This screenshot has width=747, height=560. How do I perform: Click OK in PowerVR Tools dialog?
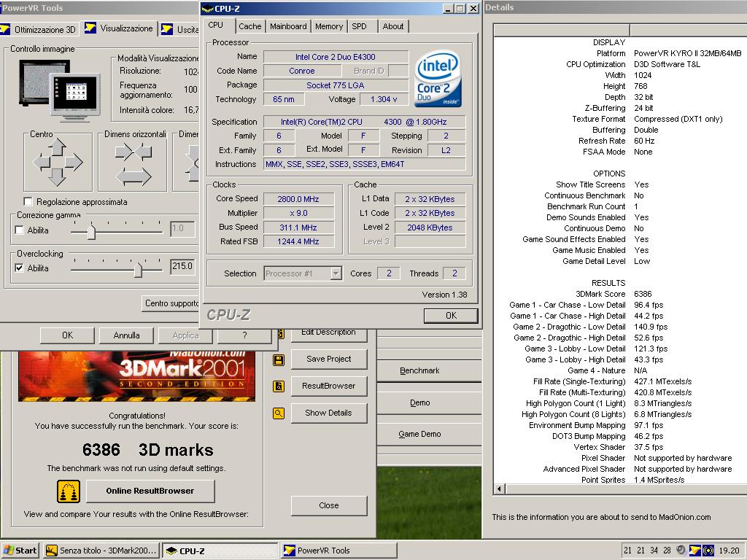click(68, 335)
